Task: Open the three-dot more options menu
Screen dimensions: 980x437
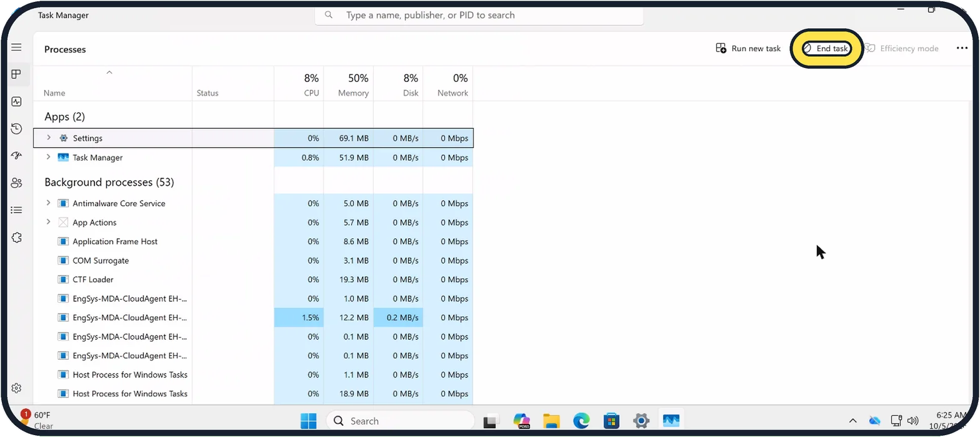Action: coord(962,48)
